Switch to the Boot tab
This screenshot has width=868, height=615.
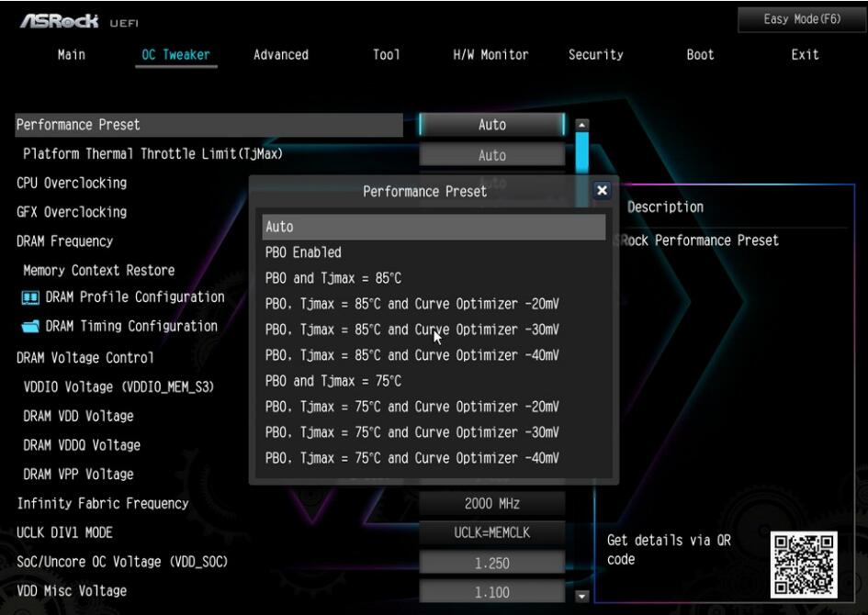[700, 54]
